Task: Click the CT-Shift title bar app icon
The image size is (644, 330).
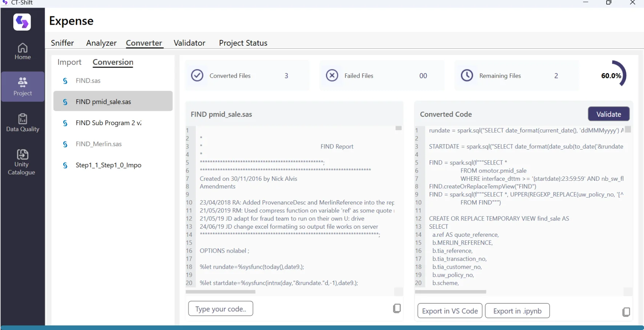Action: [x=5, y=3]
